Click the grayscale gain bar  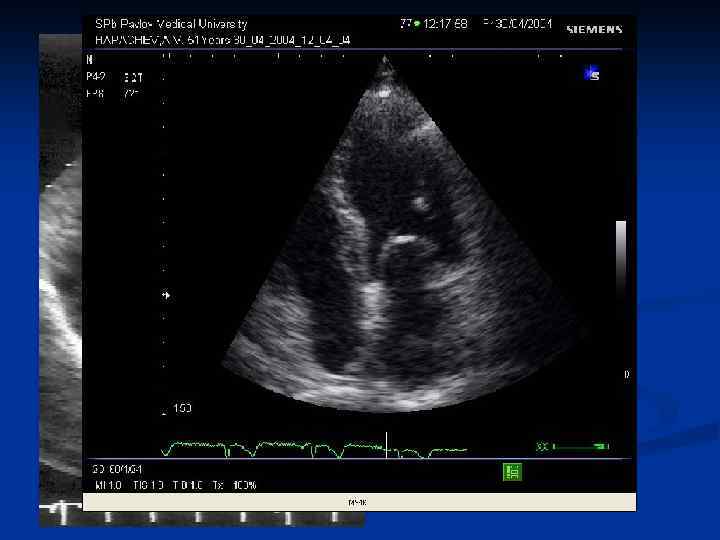pyautogui.click(x=621, y=256)
